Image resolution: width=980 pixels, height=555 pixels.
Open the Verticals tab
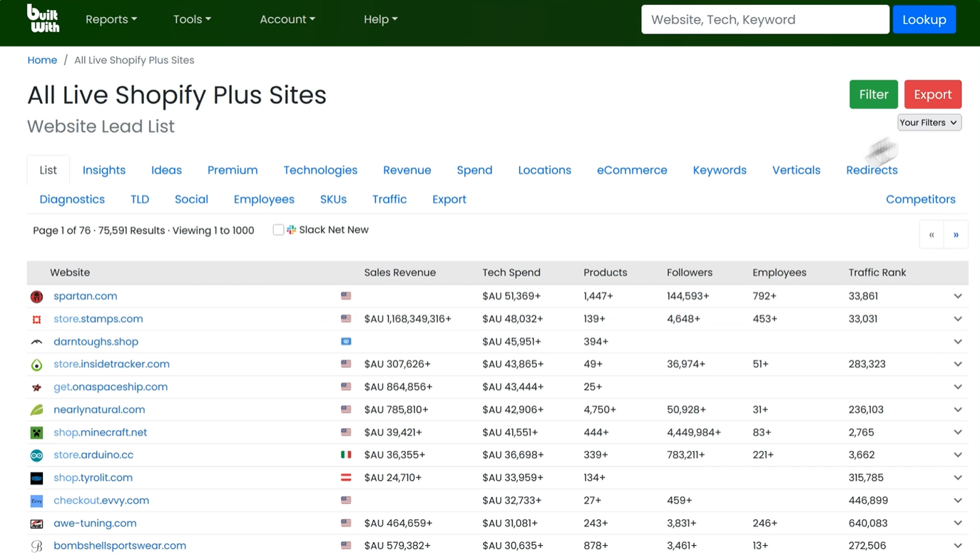pyautogui.click(x=797, y=170)
